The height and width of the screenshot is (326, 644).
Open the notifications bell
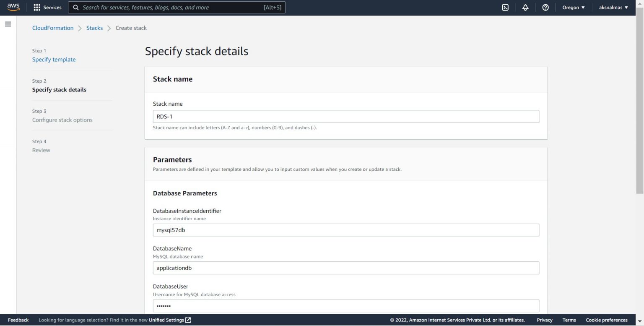coord(525,7)
